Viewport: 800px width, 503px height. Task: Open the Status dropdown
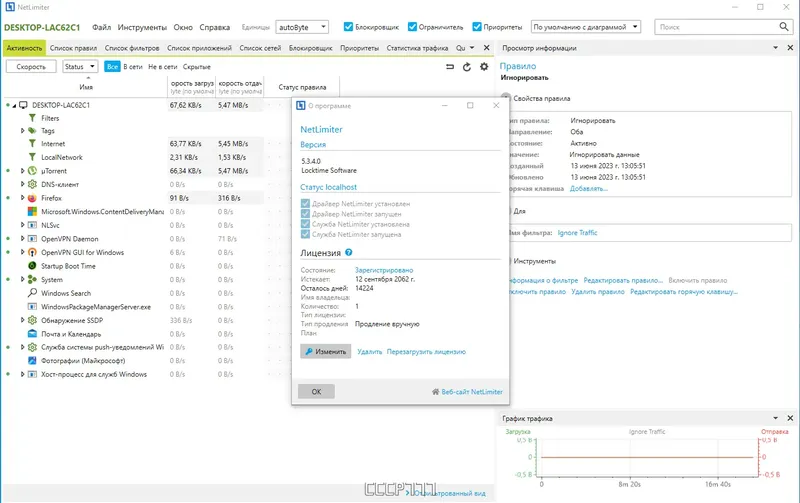pyautogui.click(x=80, y=66)
